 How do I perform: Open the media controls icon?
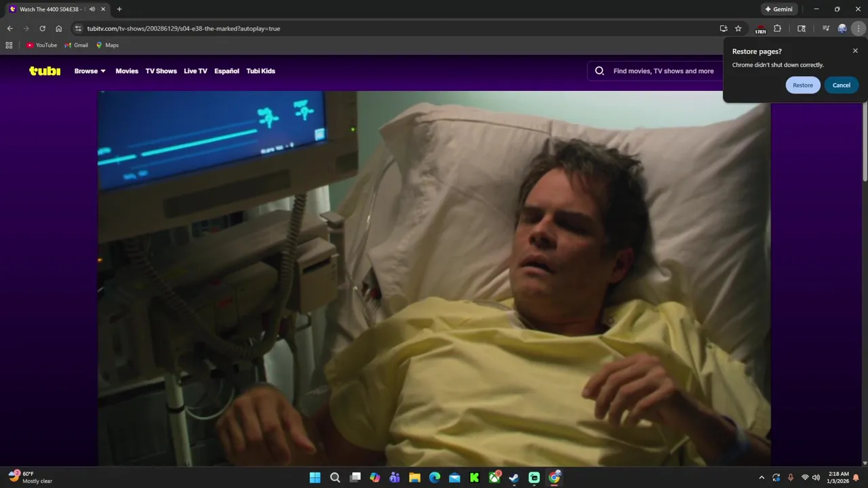pyautogui.click(x=825, y=28)
